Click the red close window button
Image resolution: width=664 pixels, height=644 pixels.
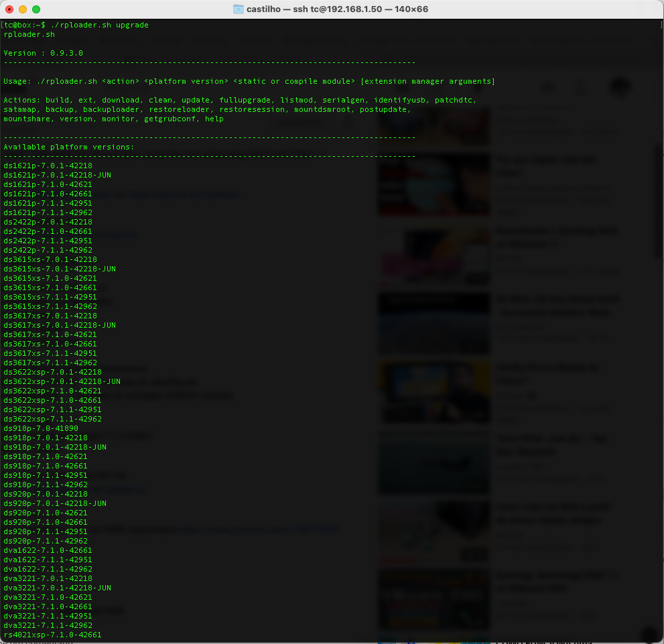click(x=9, y=9)
